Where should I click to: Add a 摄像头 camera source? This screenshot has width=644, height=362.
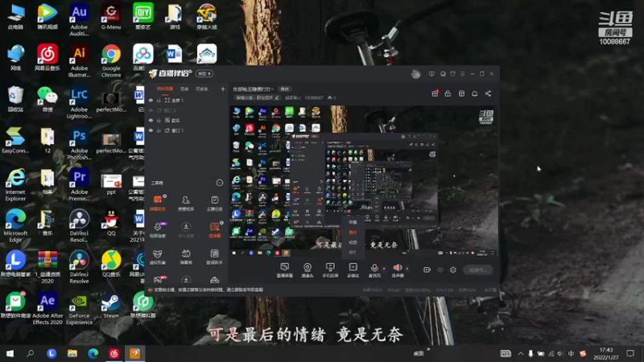(x=308, y=270)
